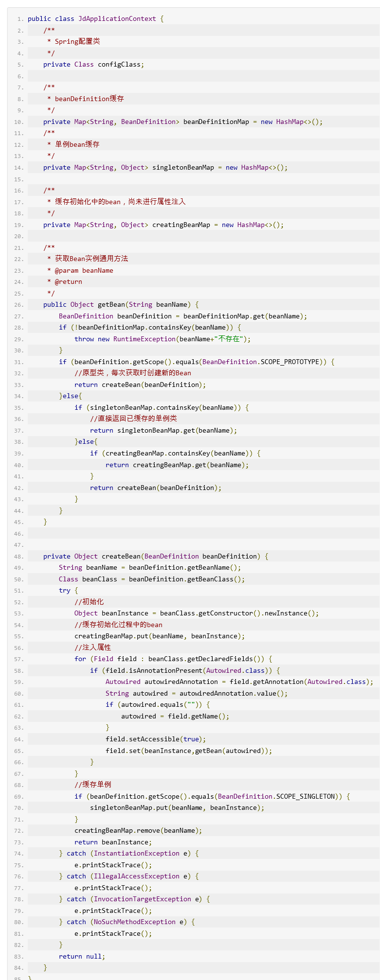Click line number 1 in the gutter
This screenshot has height=980, width=380.
pos(20,19)
